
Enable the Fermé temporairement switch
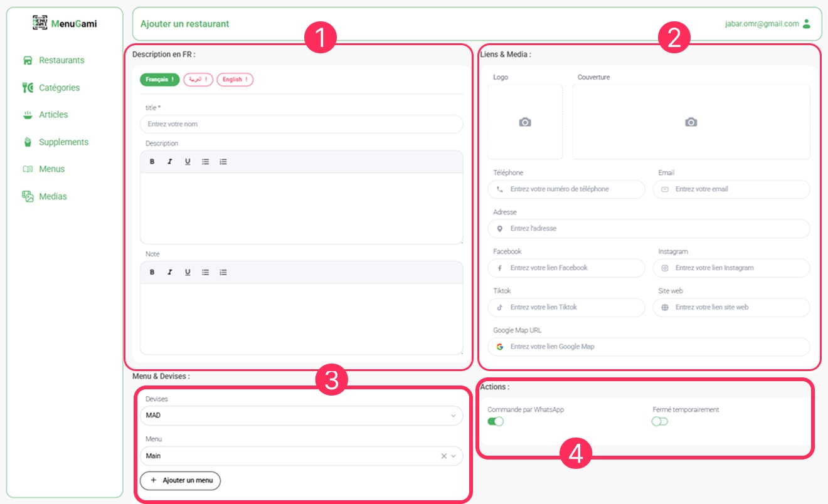(660, 422)
